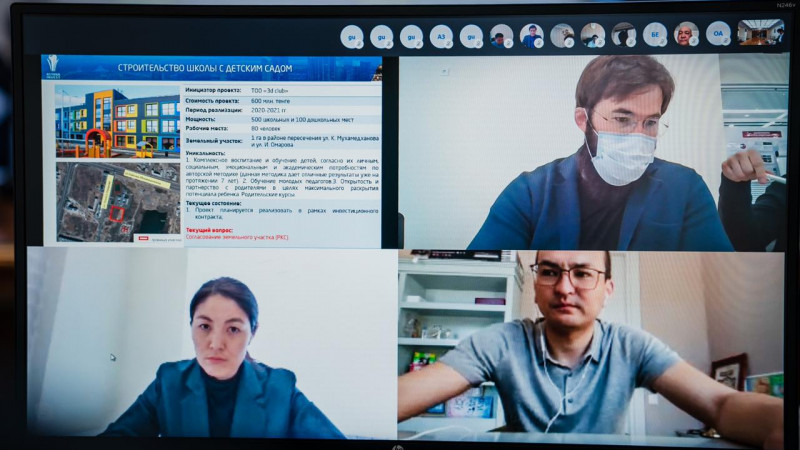This screenshot has width=800, height=450.
Task: Focus the shared presentation slide tile
Action: pos(212,151)
